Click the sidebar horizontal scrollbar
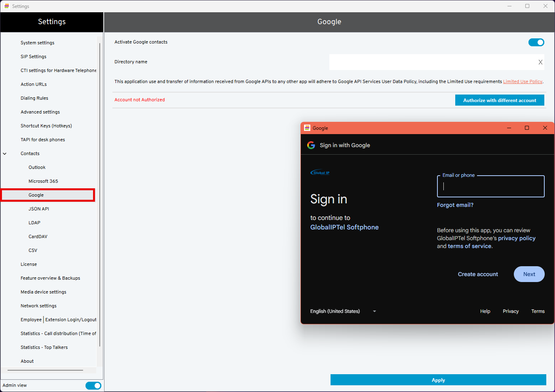The height and width of the screenshot is (392, 555). (45, 370)
